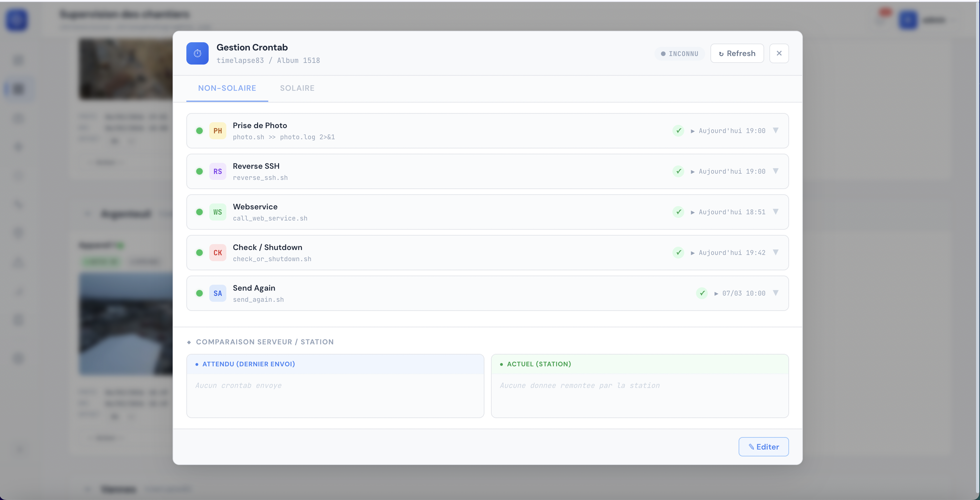
Task: Toggle the status dot for Check / Shutdown
Action: click(200, 252)
